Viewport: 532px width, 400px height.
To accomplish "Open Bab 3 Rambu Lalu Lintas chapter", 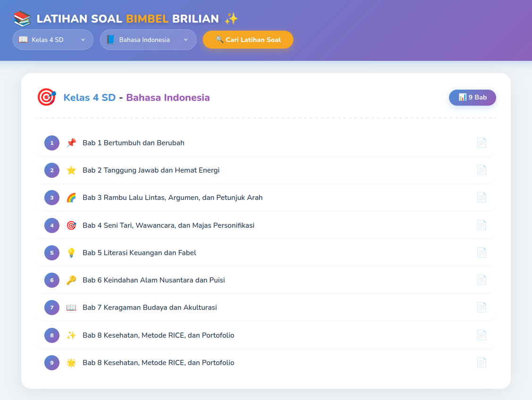I will [266, 198].
